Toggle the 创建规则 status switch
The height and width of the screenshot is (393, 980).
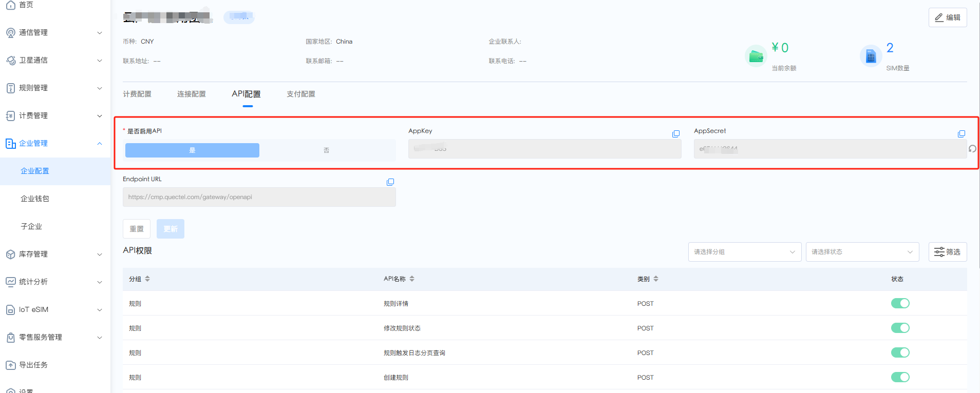pyautogui.click(x=900, y=377)
